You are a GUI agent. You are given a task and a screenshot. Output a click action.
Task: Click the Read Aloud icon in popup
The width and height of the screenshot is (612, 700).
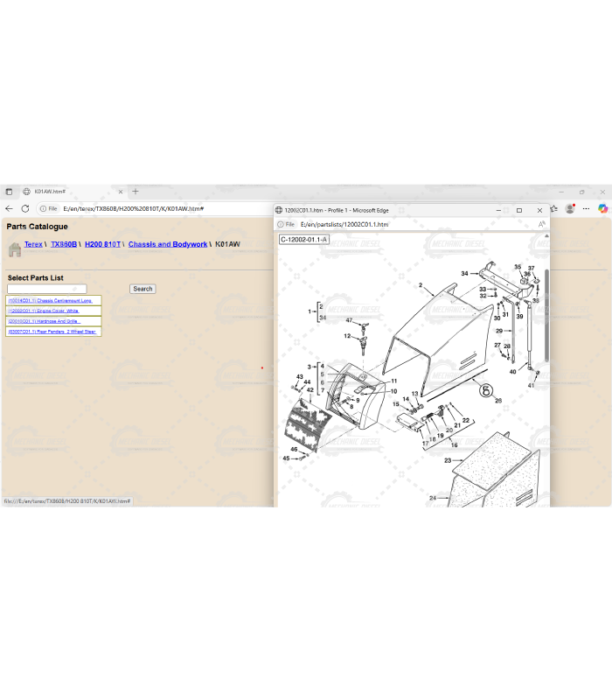[542, 225]
